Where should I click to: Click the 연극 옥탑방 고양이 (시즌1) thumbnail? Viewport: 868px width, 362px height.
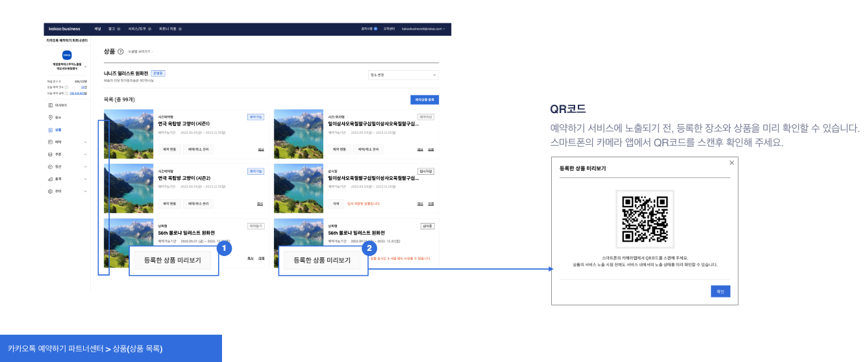point(129,134)
